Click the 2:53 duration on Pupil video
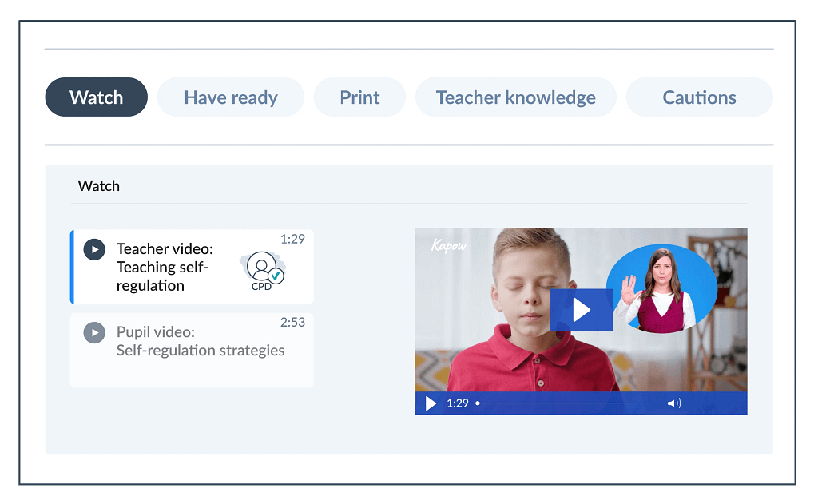The image size is (818, 504). coord(292,322)
